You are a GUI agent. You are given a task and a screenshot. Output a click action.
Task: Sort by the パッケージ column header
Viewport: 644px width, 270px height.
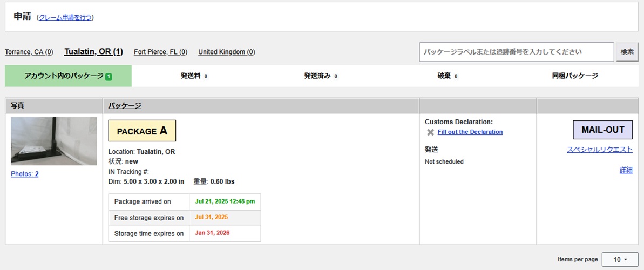[x=125, y=106]
